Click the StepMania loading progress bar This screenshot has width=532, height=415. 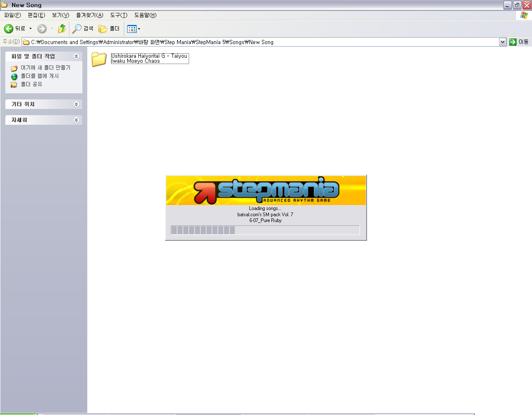265,230
